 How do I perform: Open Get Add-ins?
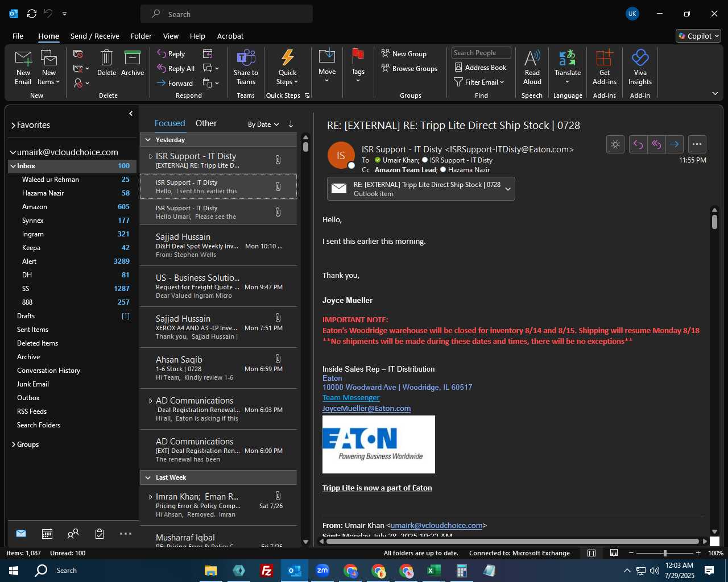pyautogui.click(x=604, y=67)
